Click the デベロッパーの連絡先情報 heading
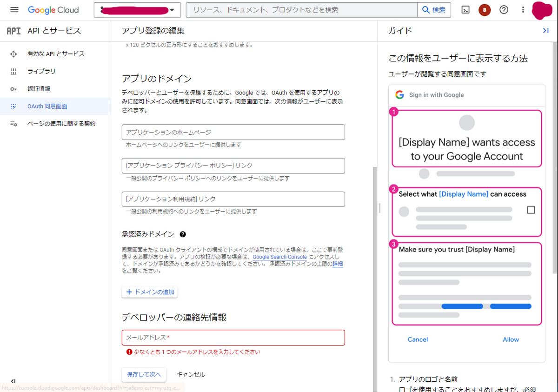Viewport: 558px width, 392px height. click(174, 318)
